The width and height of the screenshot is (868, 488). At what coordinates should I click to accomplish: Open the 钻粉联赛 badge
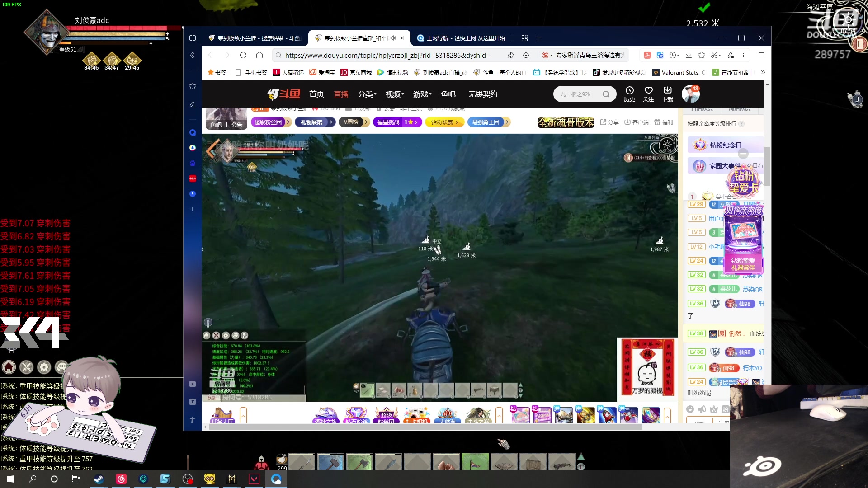[445, 122]
